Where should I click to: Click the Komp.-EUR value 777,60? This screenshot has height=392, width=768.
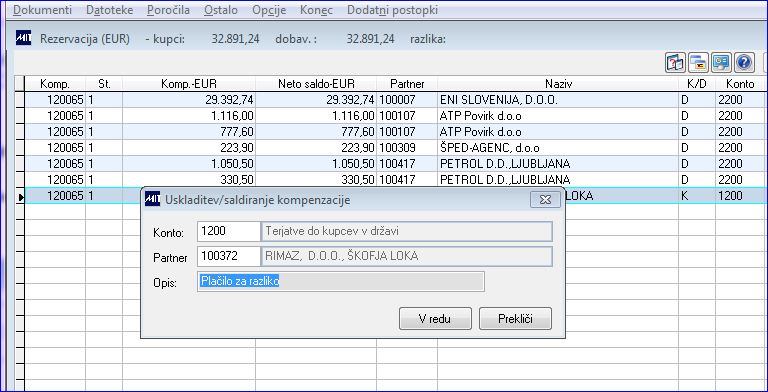click(x=189, y=132)
